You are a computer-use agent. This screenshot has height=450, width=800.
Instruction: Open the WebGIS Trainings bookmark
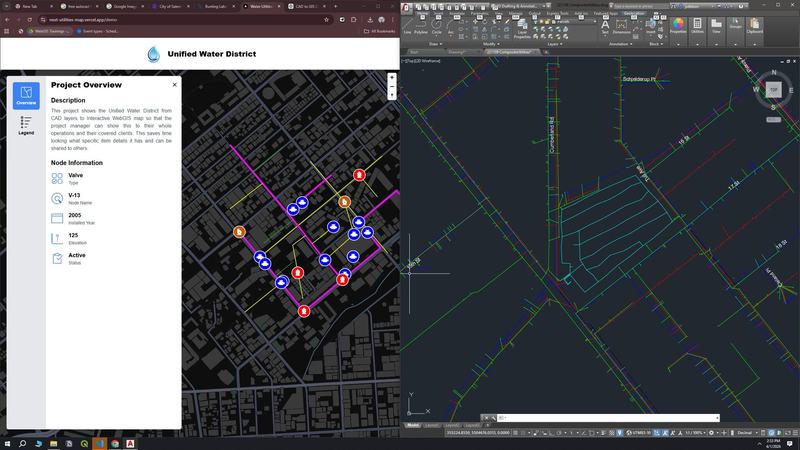point(49,31)
